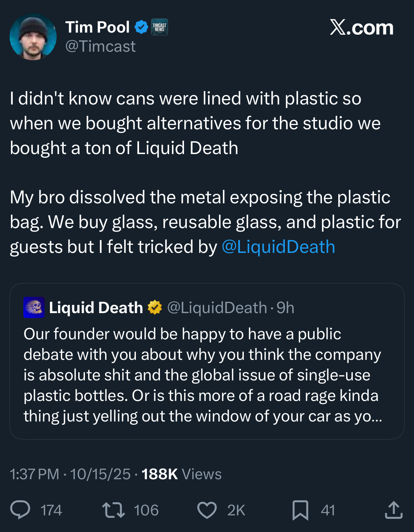414x532 pixels.
Task: Click the 2K likes count
Action: (236, 510)
